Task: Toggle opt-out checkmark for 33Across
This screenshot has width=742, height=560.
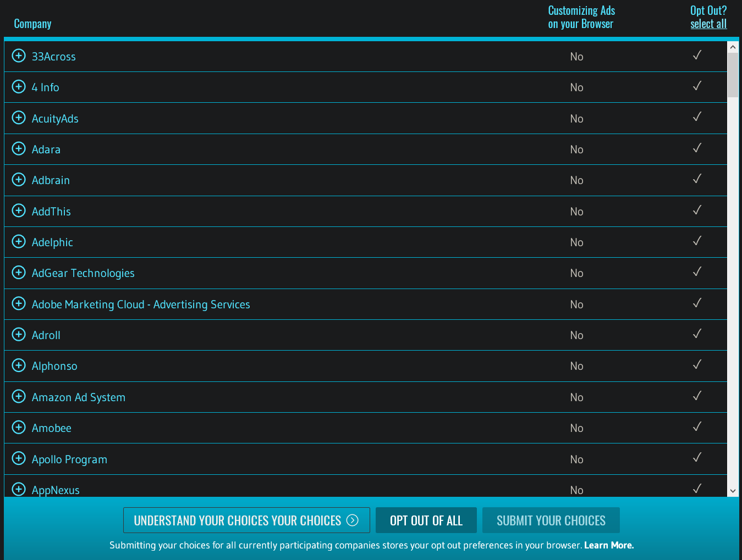Action: pyautogui.click(x=697, y=55)
